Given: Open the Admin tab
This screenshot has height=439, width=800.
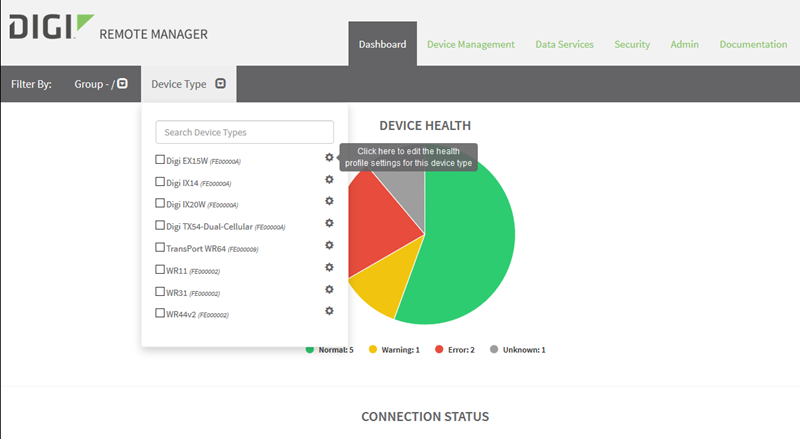Looking at the screenshot, I should point(684,44).
